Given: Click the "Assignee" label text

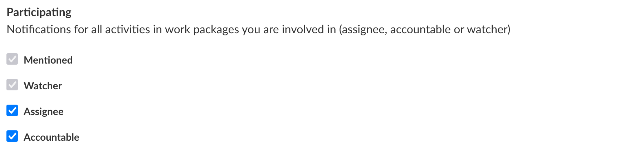Looking at the screenshot, I should pos(43,111).
